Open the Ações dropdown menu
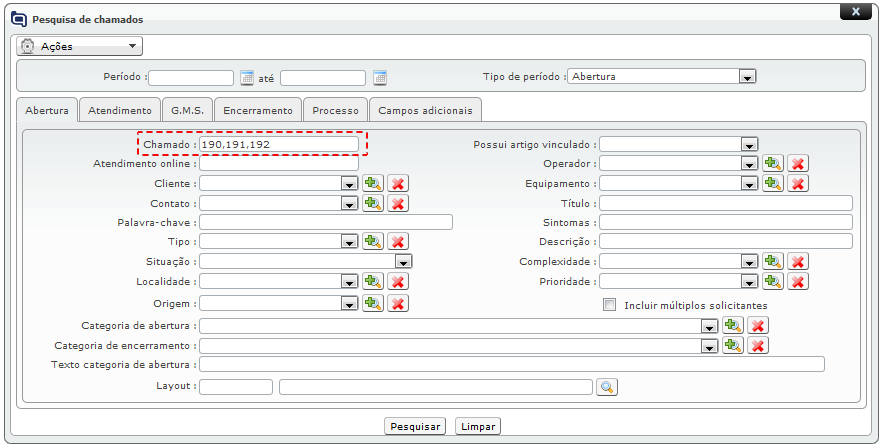The image size is (882, 446). [x=79, y=46]
